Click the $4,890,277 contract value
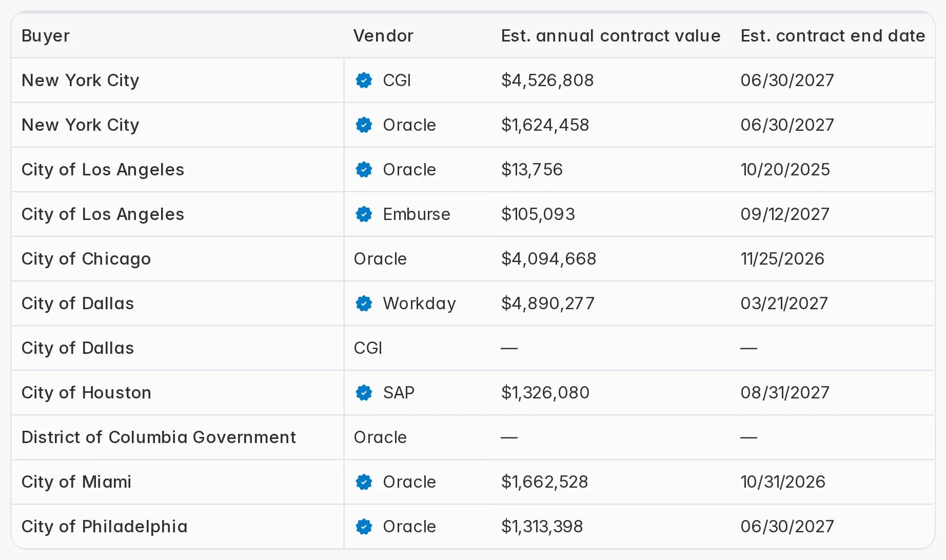The height and width of the screenshot is (560, 946). 548,304
